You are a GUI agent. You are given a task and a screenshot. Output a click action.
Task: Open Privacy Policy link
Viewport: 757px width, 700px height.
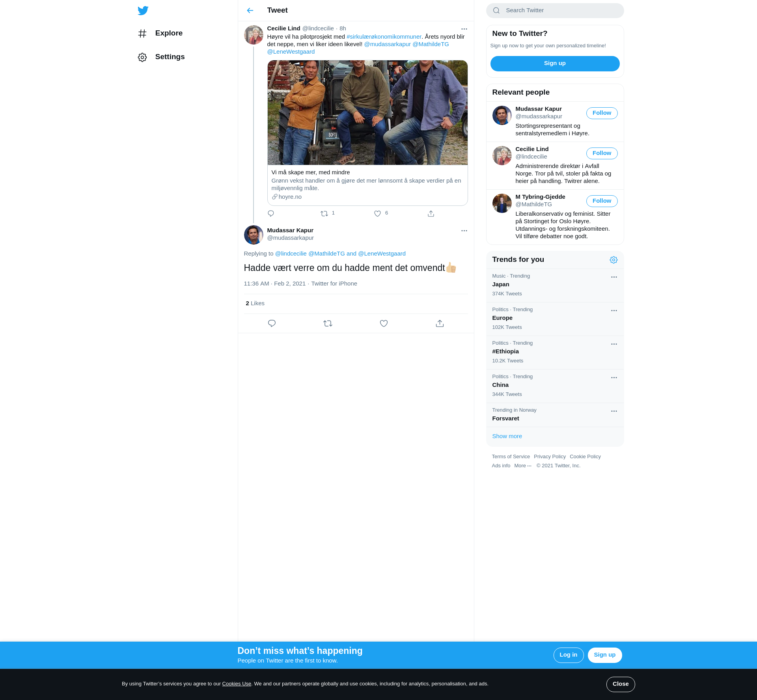[x=550, y=457]
